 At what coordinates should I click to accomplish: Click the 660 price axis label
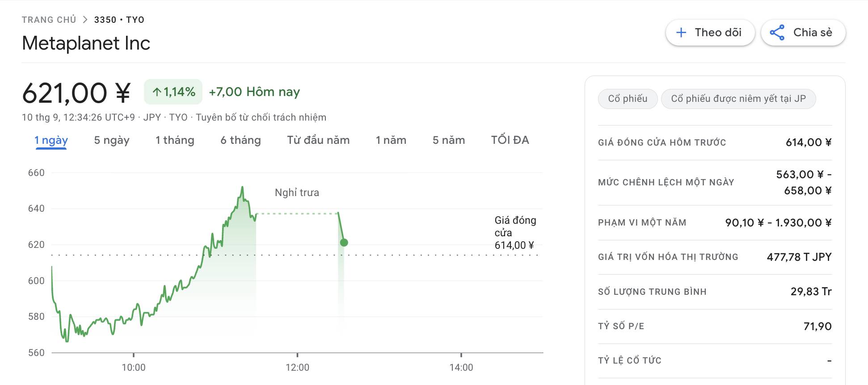click(36, 173)
